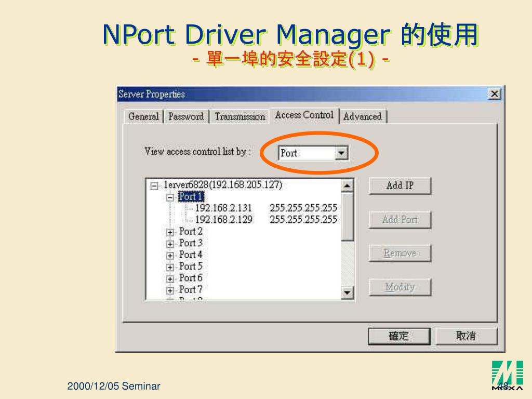Go to the Advanced tab
Screen dimensions: 532x399
click(363, 116)
